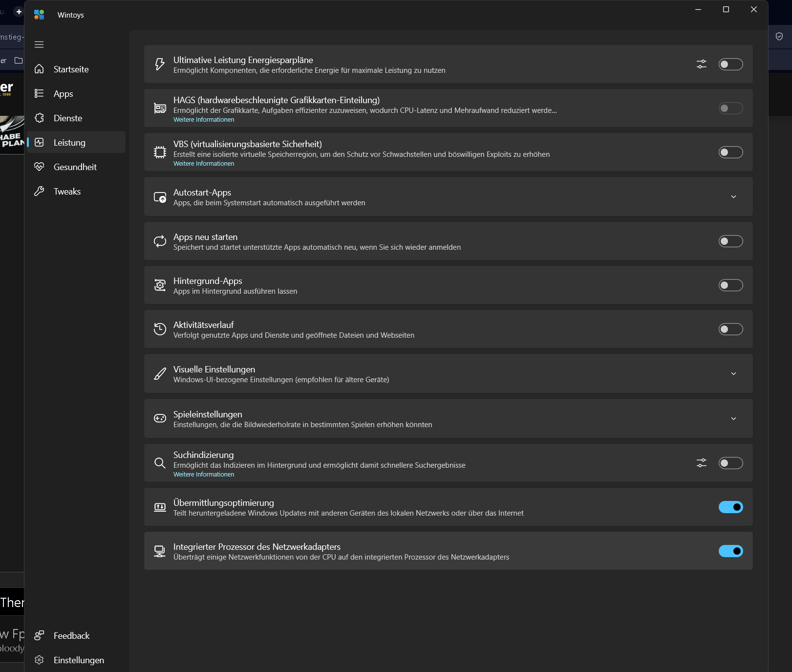Open Einstellungen page
This screenshot has height=672, width=792.
tap(76, 660)
